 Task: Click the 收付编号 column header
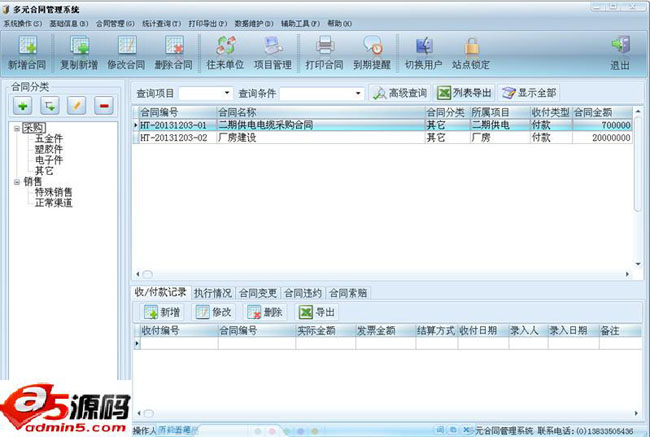tap(179, 330)
